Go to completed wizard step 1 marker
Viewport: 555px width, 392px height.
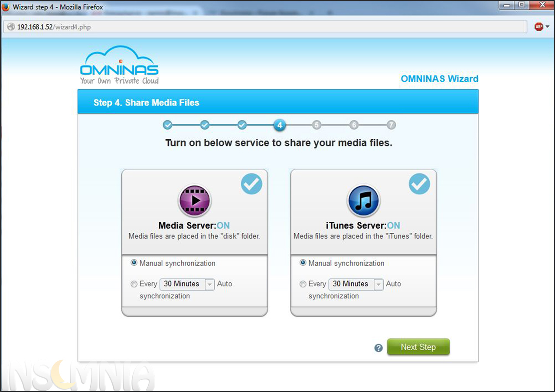[x=167, y=125]
